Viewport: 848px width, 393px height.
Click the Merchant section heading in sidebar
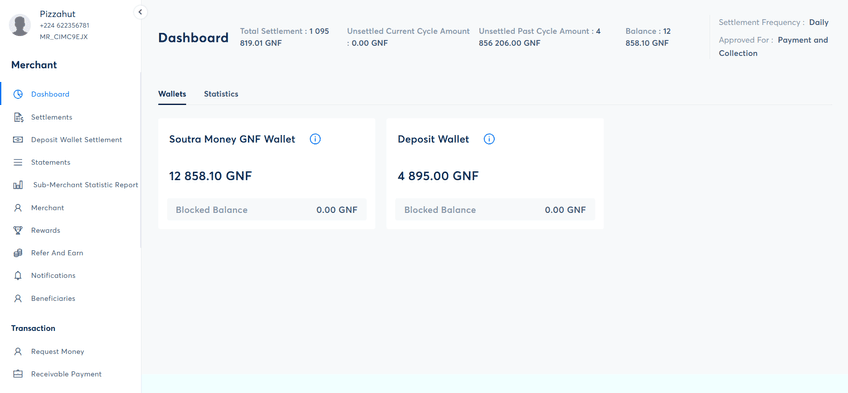[34, 65]
